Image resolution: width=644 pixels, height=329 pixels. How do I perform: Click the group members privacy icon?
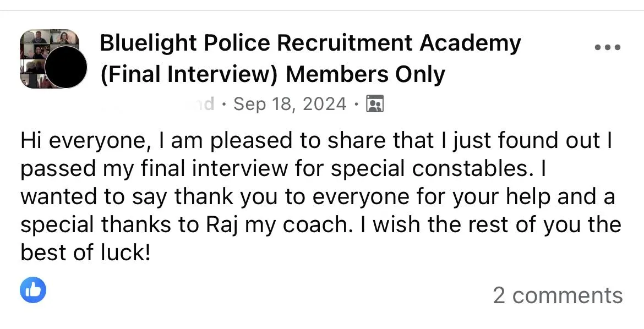[x=375, y=104]
